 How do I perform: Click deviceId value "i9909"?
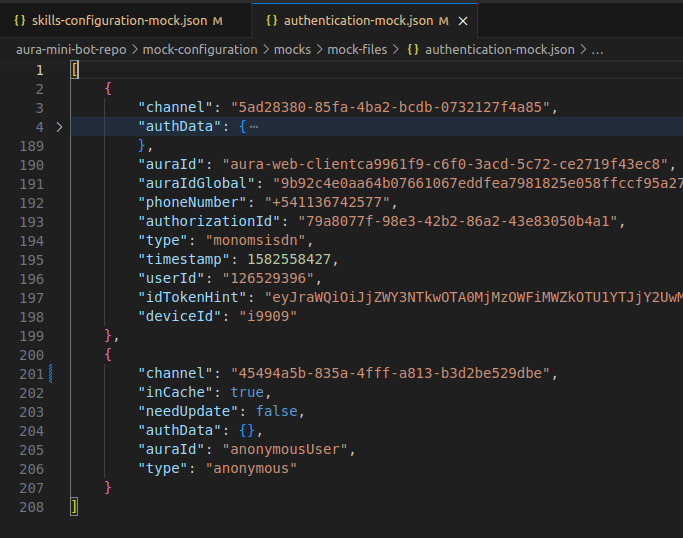tap(268, 316)
